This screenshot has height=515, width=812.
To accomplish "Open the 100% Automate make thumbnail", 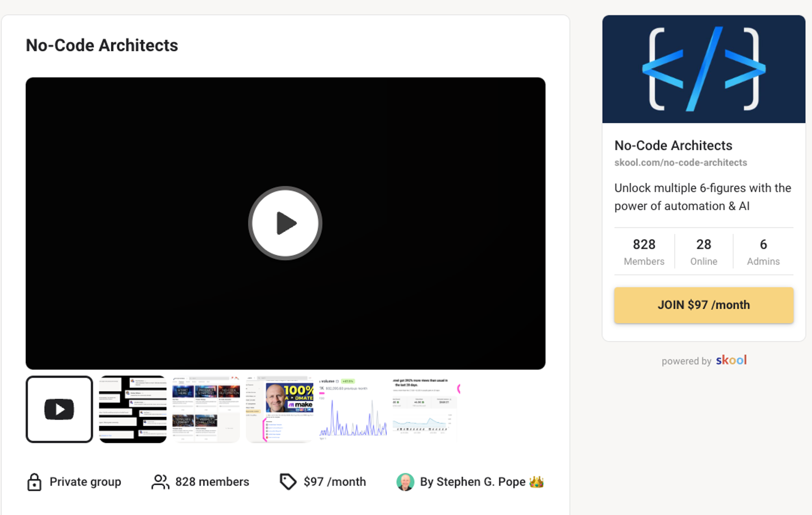I will (x=280, y=409).
